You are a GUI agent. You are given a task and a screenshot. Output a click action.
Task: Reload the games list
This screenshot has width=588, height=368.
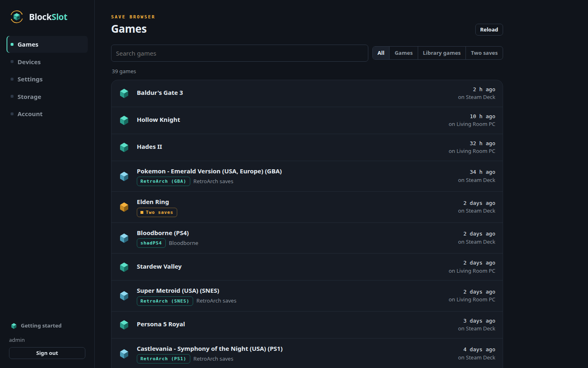coord(489,30)
